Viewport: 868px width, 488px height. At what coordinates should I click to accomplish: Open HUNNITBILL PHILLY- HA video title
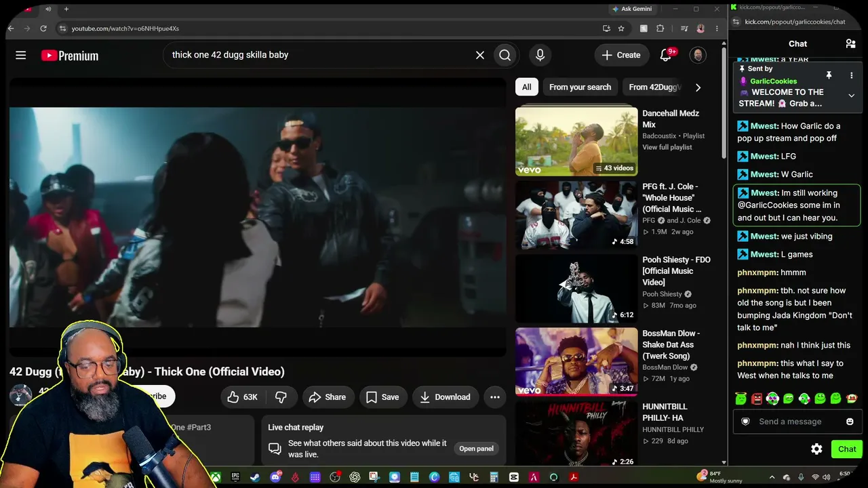tap(665, 412)
